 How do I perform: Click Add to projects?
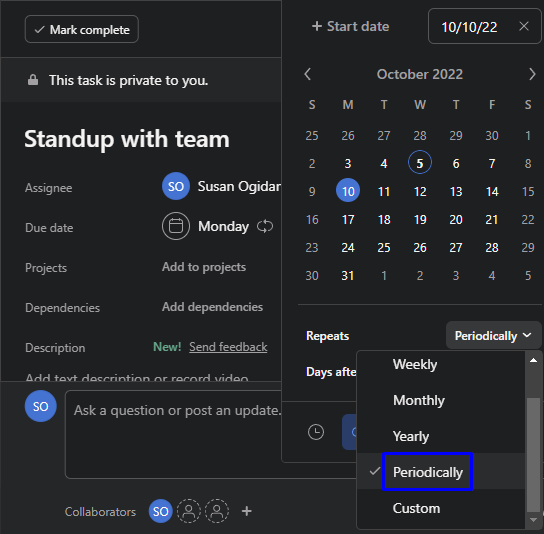click(204, 267)
